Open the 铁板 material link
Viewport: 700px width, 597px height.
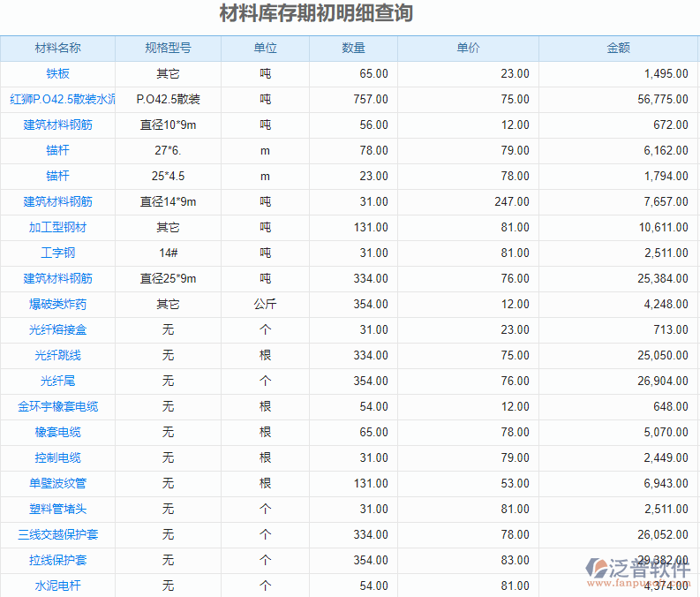click(57, 73)
